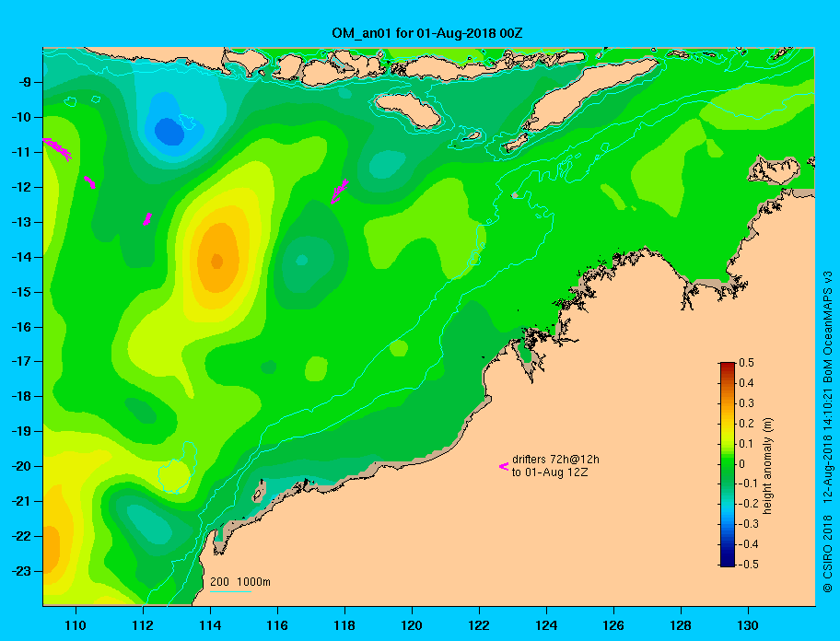Viewport: 840px width, 641px height.
Task: Click the latitude axis label '-10'
Action: (22, 117)
